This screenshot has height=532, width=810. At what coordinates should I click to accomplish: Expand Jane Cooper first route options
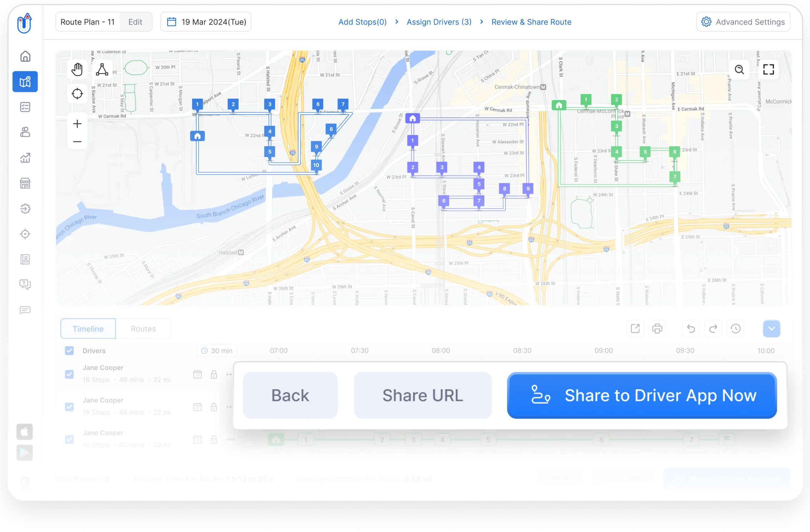click(229, 374)
